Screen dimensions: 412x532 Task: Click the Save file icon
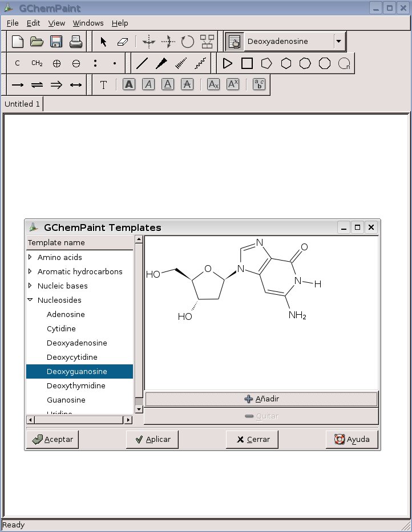pos(56,42)
